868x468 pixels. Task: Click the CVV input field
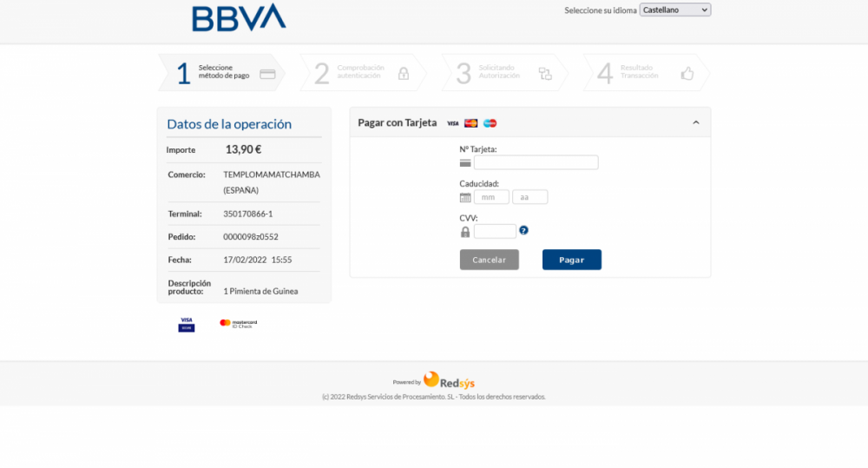495,231
